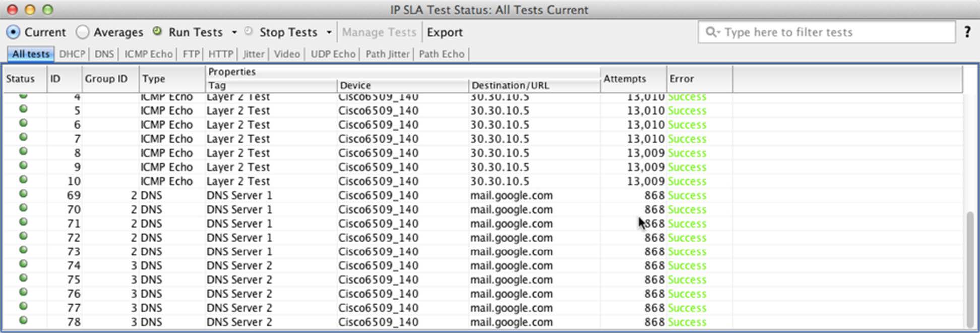Click green status icon for test ID 5
This screenshot has width=980, height=333.
pos(23,109)
